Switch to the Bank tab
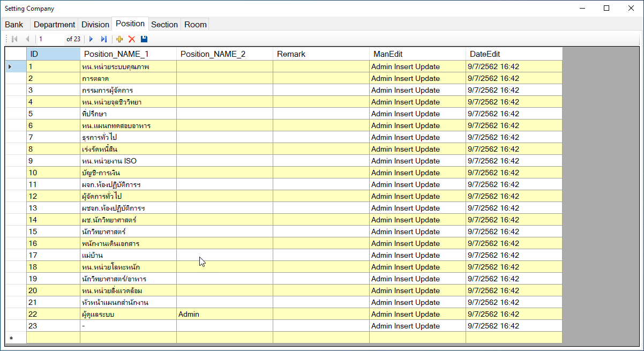The image size is (644, 351). point(14,25)
